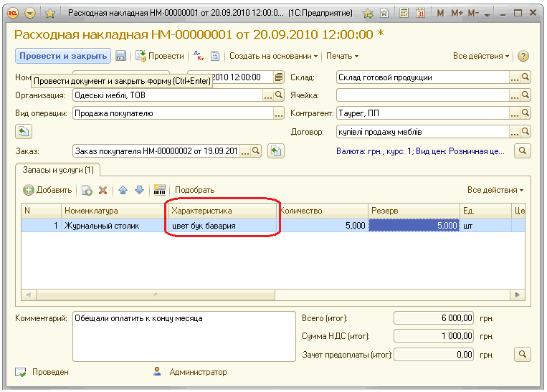Click the copy row icon next to Добавить
The width and height of the screenshot is (547, 392).
pyautogui.click(x=87, y=190)
